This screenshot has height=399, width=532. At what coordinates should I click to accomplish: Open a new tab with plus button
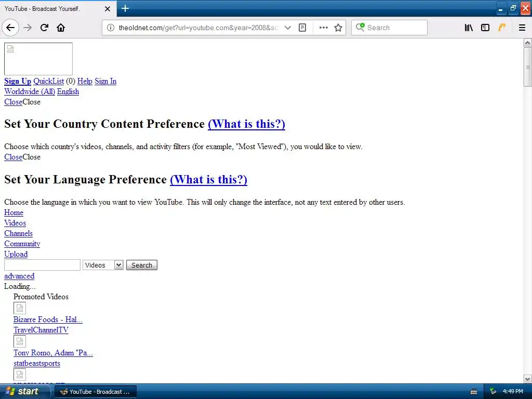click(x=125, y=8)
